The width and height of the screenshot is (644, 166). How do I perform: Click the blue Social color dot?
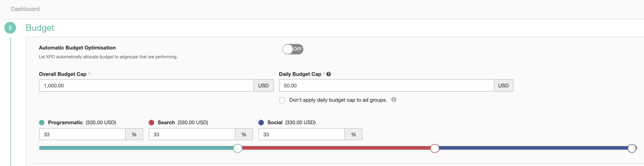pyautogui.click(x=261, y=123)
